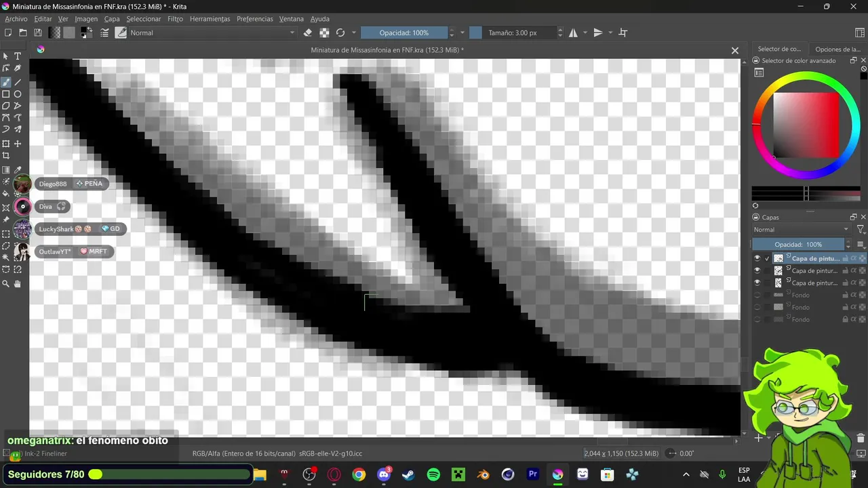Expand the dropdown beside the opacity slider

pos(462,33)
